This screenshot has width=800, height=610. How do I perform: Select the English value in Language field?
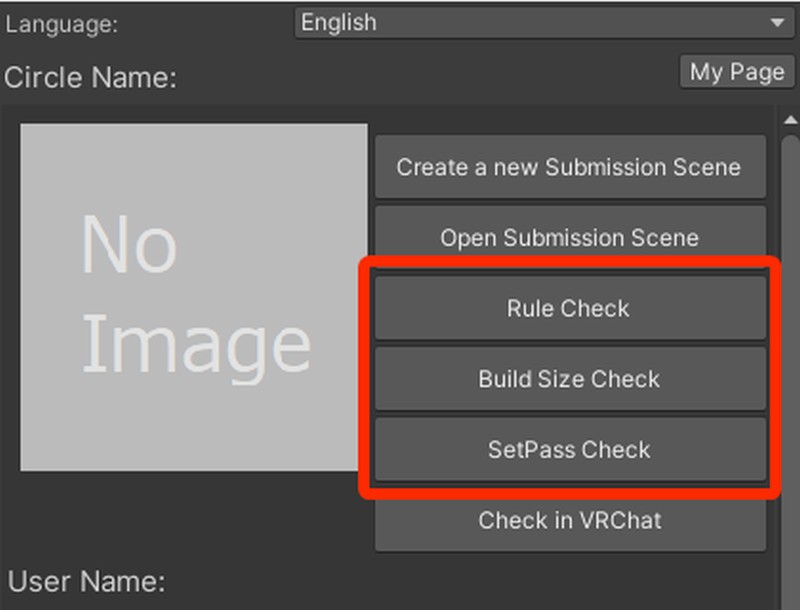(339, 22)
